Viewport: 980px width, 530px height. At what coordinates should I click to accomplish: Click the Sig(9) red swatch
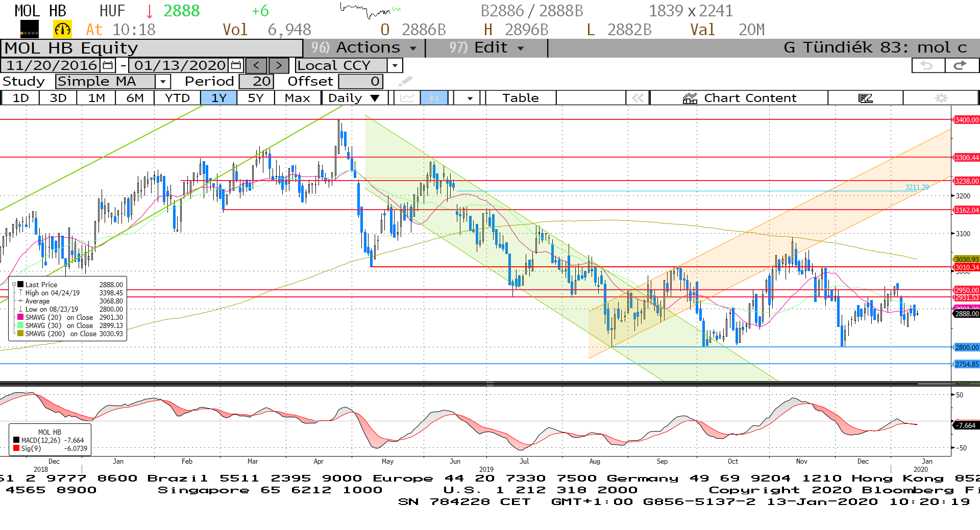(16, 448)
